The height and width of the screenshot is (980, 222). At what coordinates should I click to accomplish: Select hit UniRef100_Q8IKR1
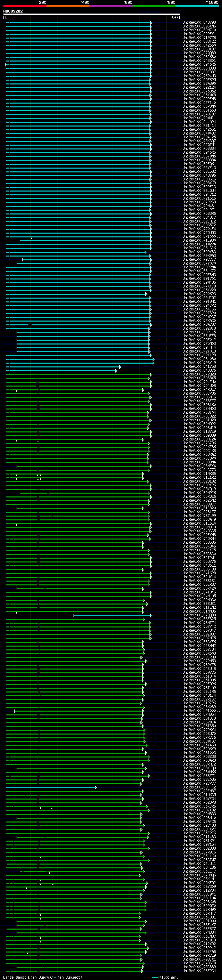coord(199,840)
